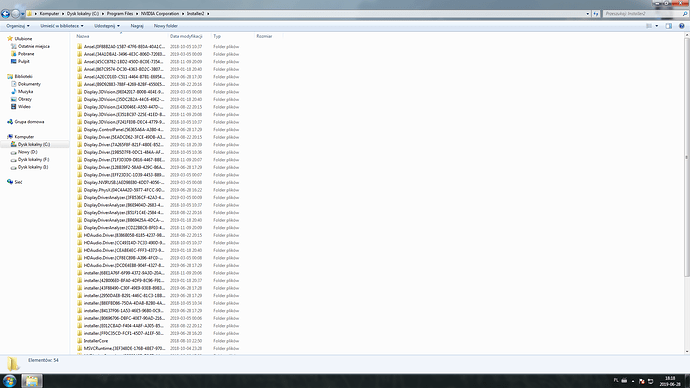
Task: Open the Help question mark icon
Action: point(682,26)
